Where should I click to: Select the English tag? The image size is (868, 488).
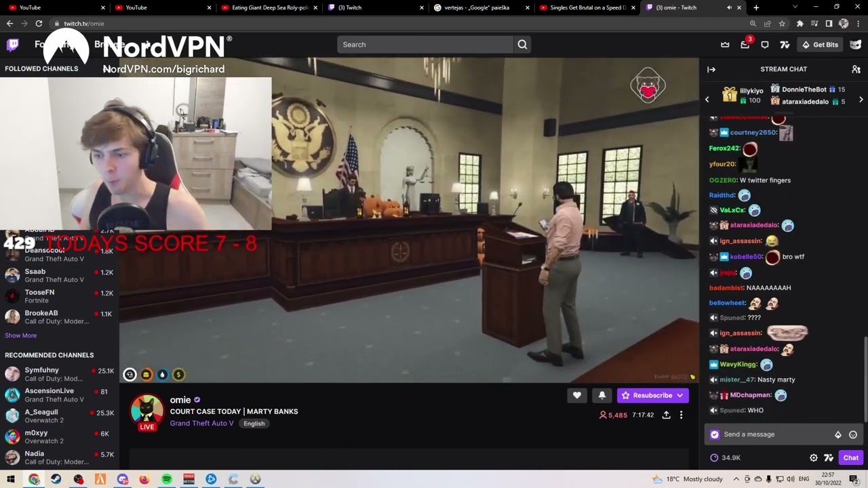pos(254,424)
